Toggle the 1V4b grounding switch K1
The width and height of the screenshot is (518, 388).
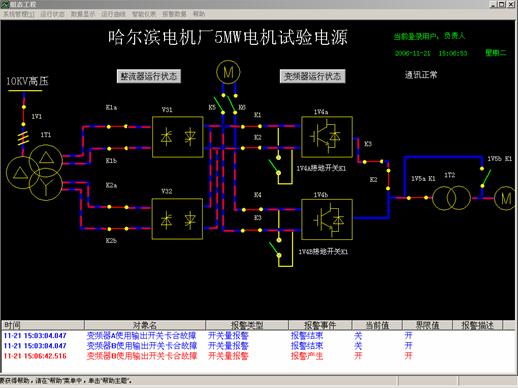(x=275, y=248)
